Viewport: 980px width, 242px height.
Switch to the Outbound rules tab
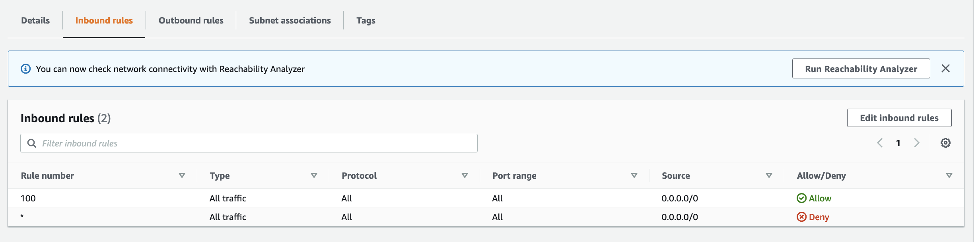(191, 20)
